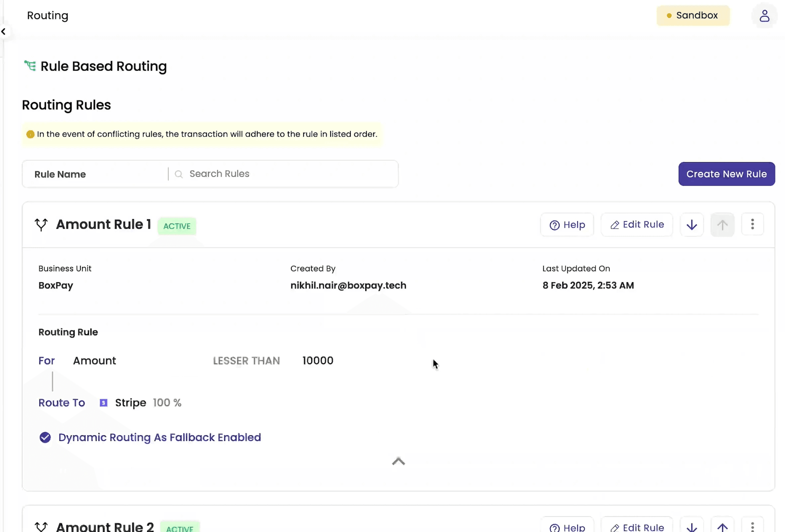Click the Amount Rule 1 branch icon
This screenshot has height=532, width=785.
tap(41, 225)
